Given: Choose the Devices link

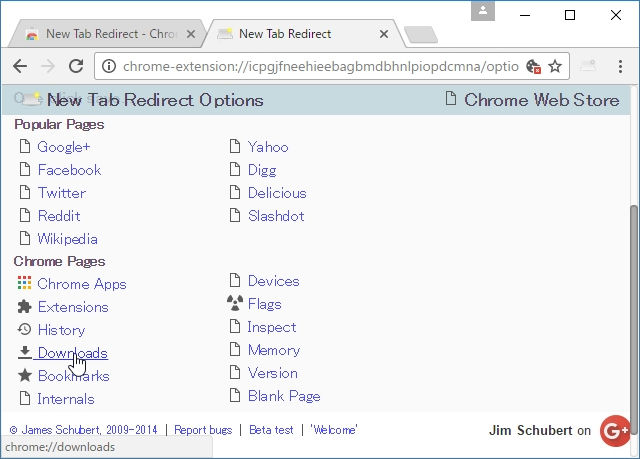Looking at the screenshot, I should pos(273,281).
